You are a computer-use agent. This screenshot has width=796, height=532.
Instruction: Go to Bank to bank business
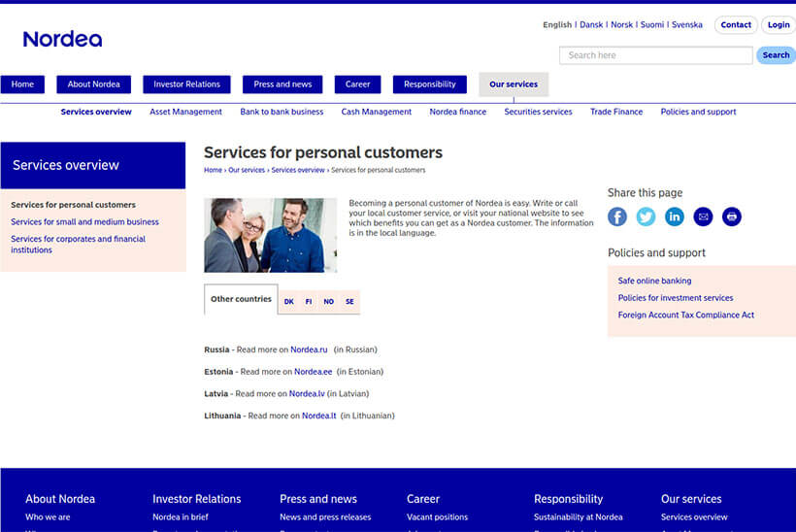282,112
